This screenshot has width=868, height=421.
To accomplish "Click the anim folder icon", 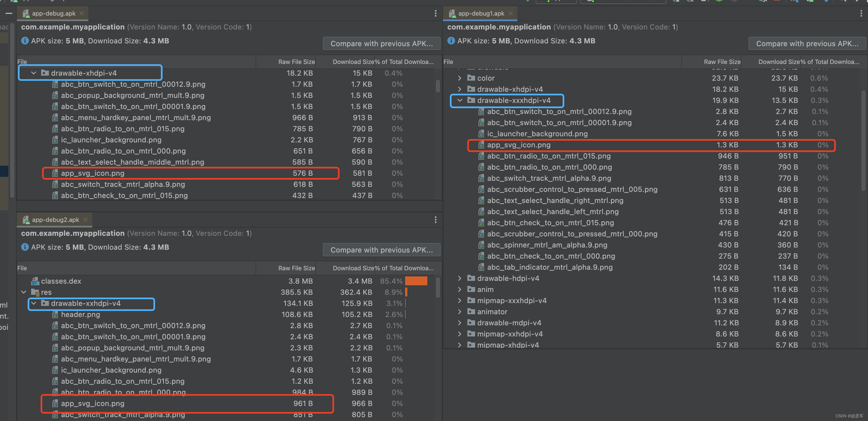I will coord(471,289).
